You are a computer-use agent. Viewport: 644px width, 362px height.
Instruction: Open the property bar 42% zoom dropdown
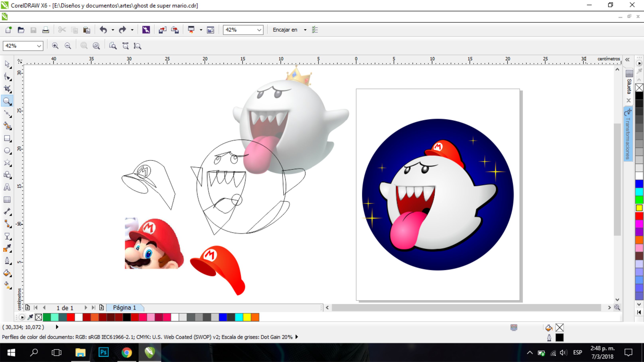(x=39, y=46)
